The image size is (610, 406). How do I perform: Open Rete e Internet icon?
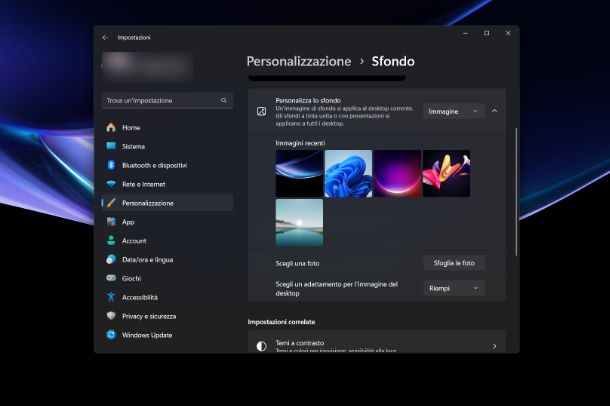(x=111, y=184)
